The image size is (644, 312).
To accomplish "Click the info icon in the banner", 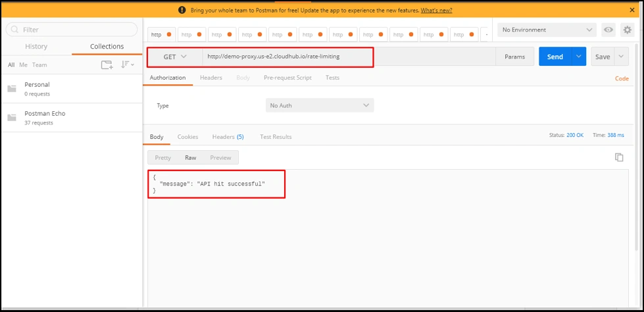I will [x=182, y=11].
